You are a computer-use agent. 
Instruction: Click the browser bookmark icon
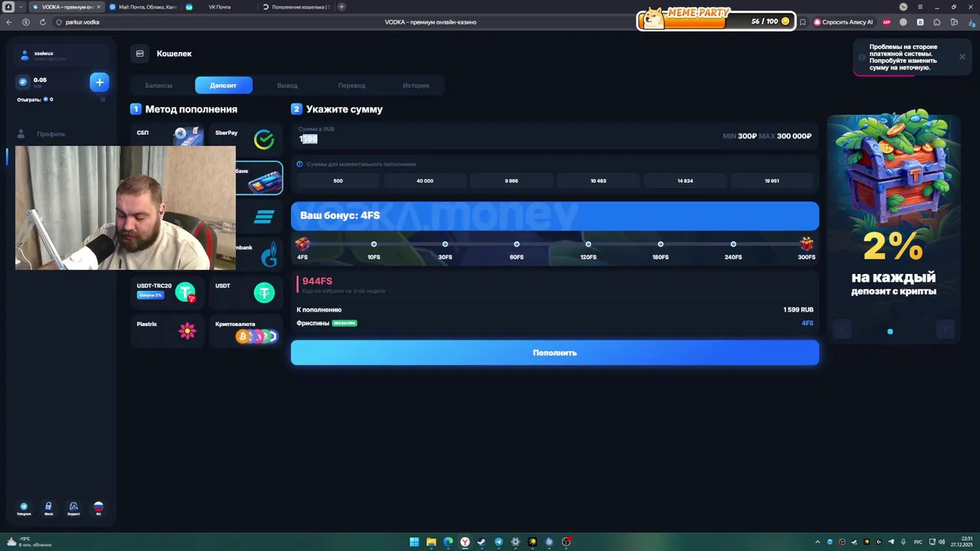click(x=802, y=22)
